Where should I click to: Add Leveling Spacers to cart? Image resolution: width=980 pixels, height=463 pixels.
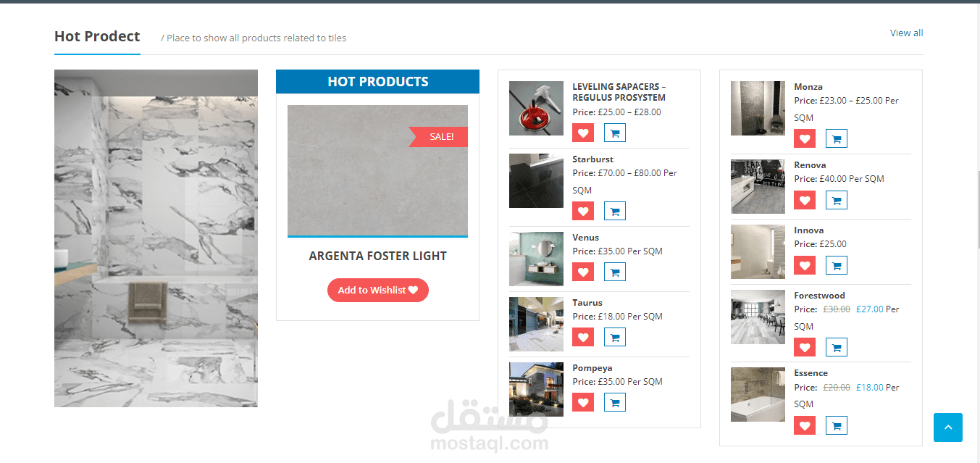615,133
